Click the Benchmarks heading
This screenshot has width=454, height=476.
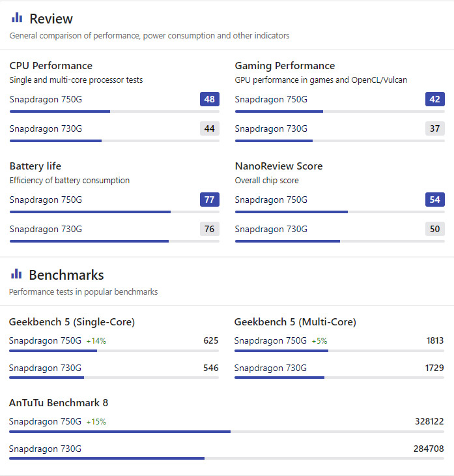coord(66,275)
